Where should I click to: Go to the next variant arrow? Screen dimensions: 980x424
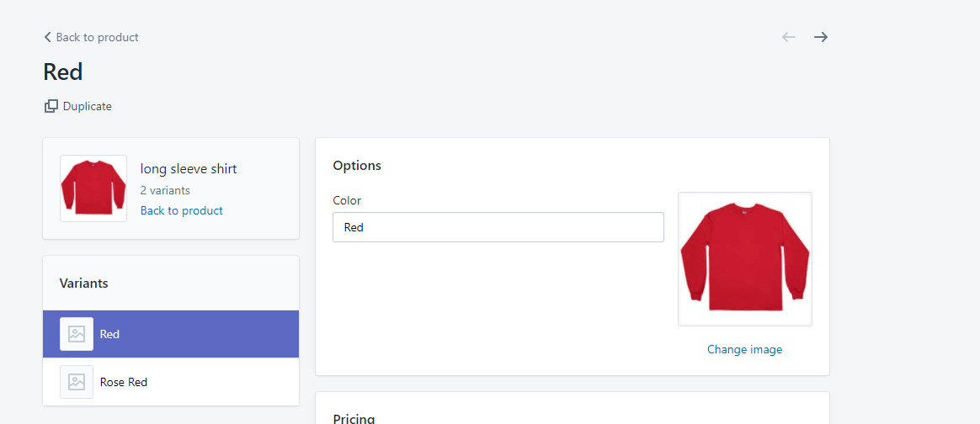(x=821, y=37)
